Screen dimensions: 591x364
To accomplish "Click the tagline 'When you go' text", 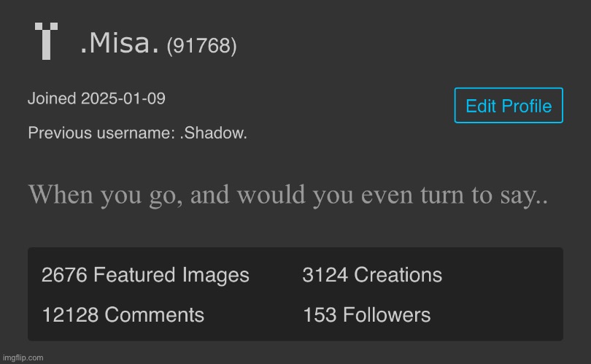I will [x=288, y=195].
